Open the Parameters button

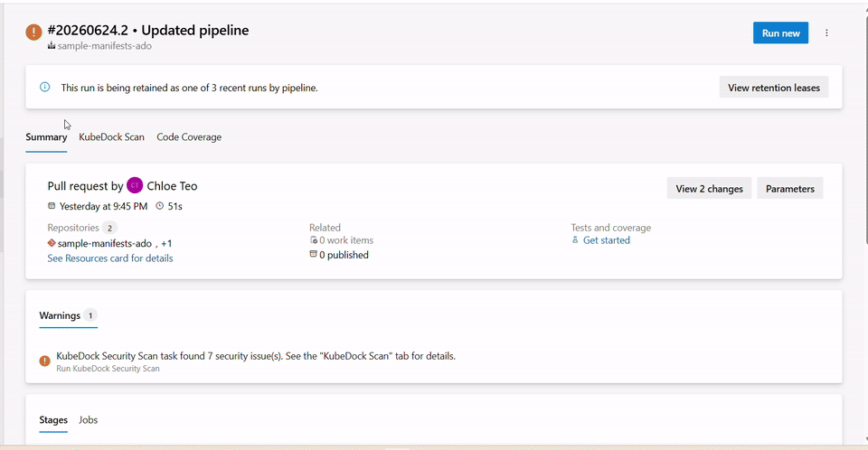[790, 189]
